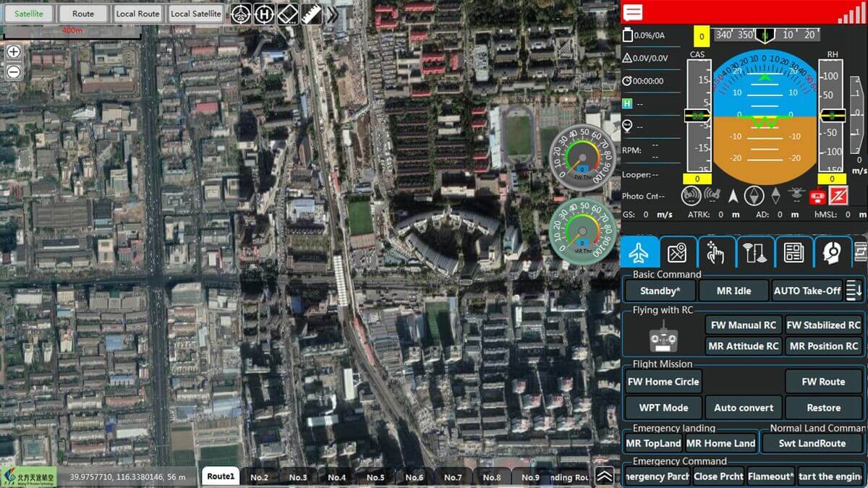
Task: Expand more map tools double-arrow
Action: click(x=331, y=13)
